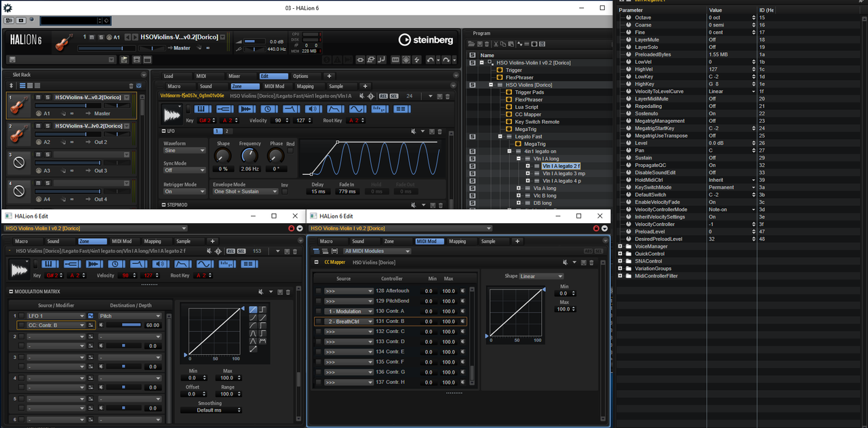Click the mute icon of CC Mapper module
The height and width of the screenshot is (428, 868).
[x=566, y=262]
